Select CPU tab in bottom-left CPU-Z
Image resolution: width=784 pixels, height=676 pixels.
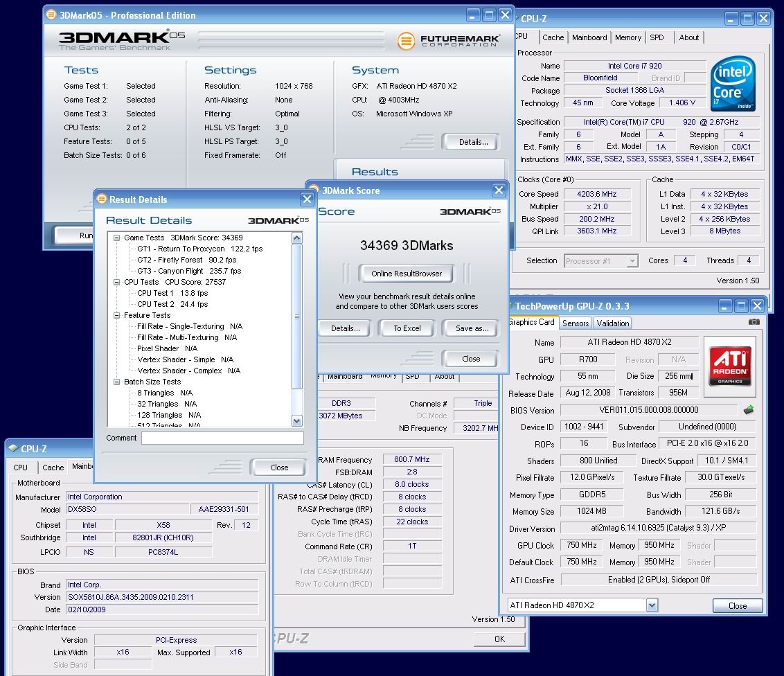coord(21,468)
